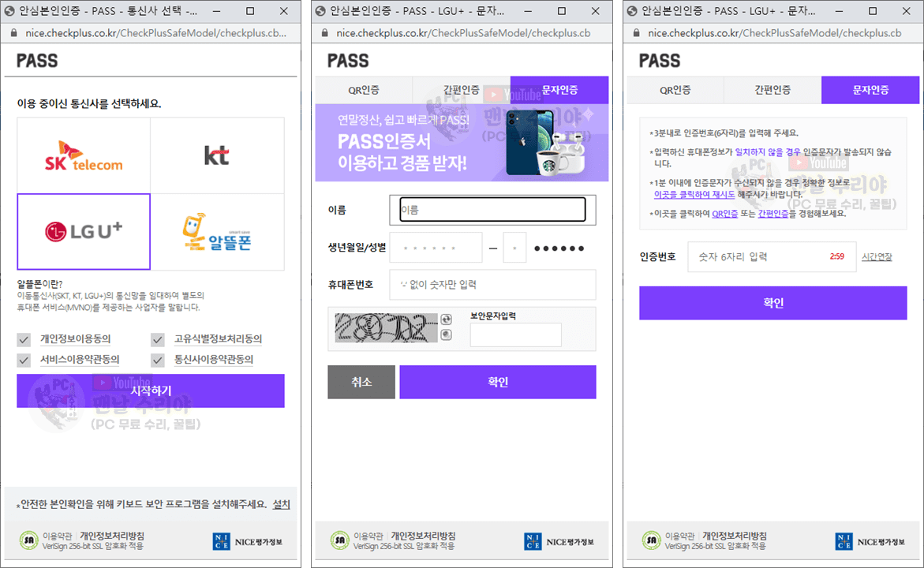This screenshot has height=568, width=924.
Task: Switch to QR인증 tab in right window
Action: pyautogui.click(x=675, y=90)
